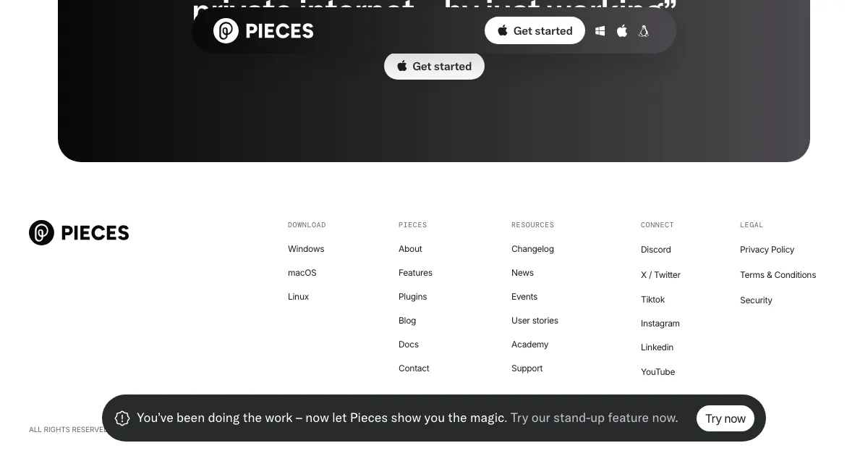Open the Windows download link
This screenshot has width=868, height=456.
[x=306, y=249]
